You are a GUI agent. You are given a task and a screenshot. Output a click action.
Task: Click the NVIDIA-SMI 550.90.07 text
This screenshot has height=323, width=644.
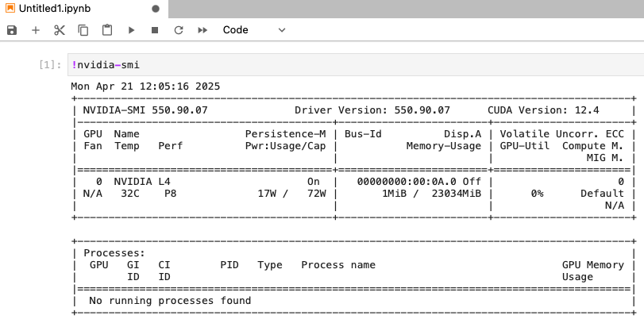click(x=145, y=110)
